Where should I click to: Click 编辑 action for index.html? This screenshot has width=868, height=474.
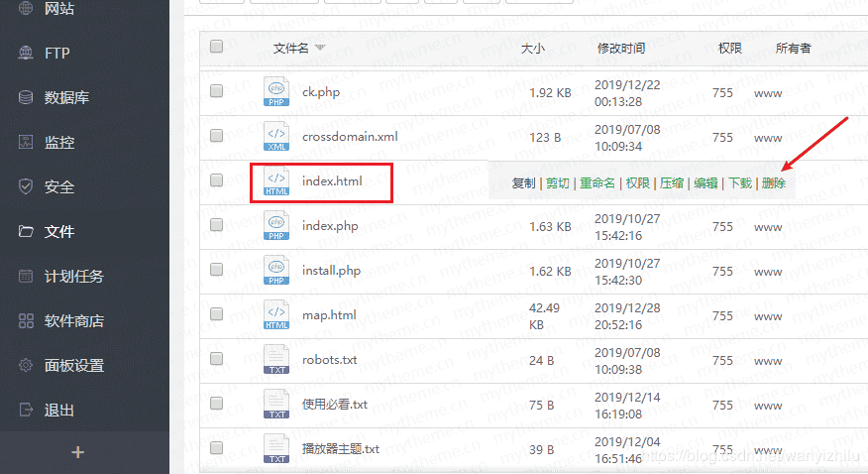[x=705, y=183]
